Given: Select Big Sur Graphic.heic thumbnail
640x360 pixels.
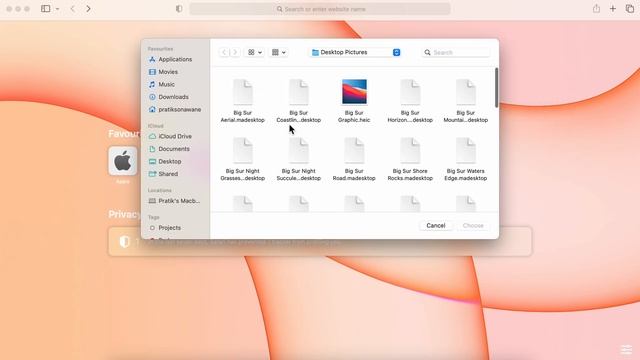Looking at the screenshot, I should click(x=354, y=92).
